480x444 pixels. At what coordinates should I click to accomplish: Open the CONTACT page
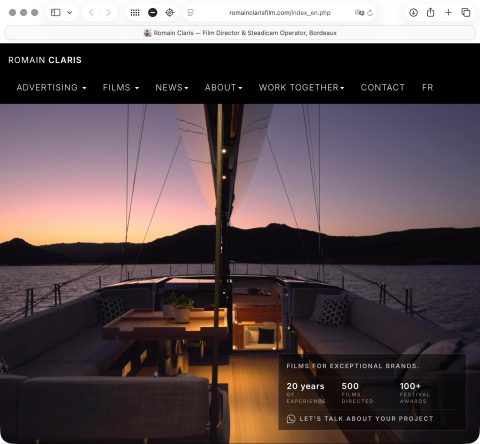coord(382,87)
